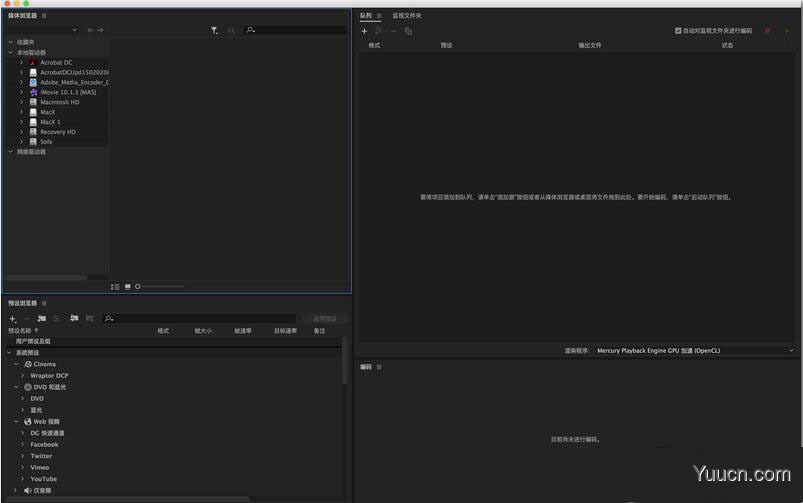This screenshot has height=503, width=803.
Task: Switch to the Watch Folders tab
Action: [x=407, y=16]
